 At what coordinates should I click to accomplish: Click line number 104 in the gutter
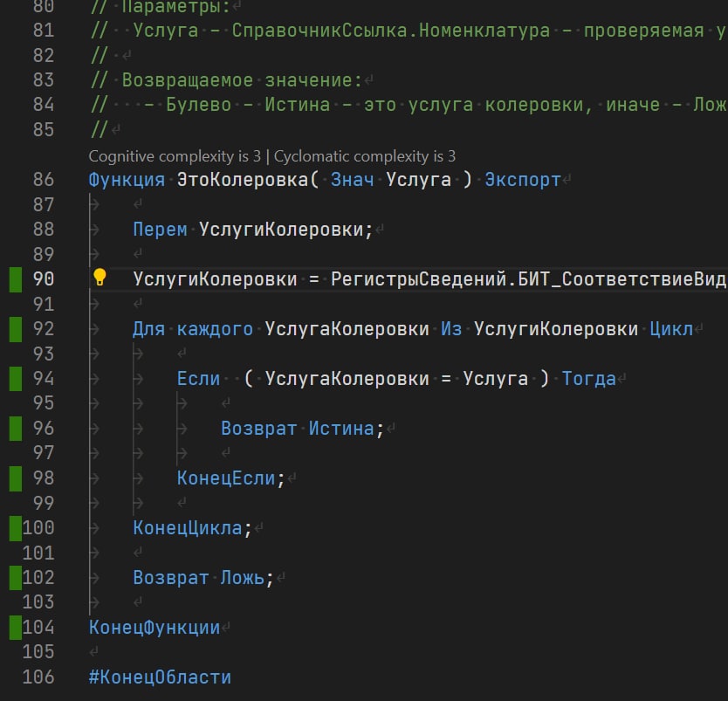click(x=38, y=627)
